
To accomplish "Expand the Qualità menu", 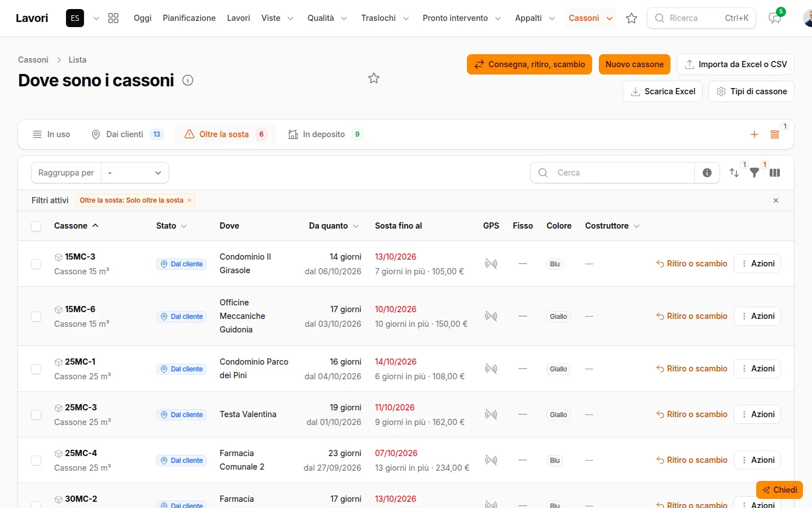I will 327,18.
